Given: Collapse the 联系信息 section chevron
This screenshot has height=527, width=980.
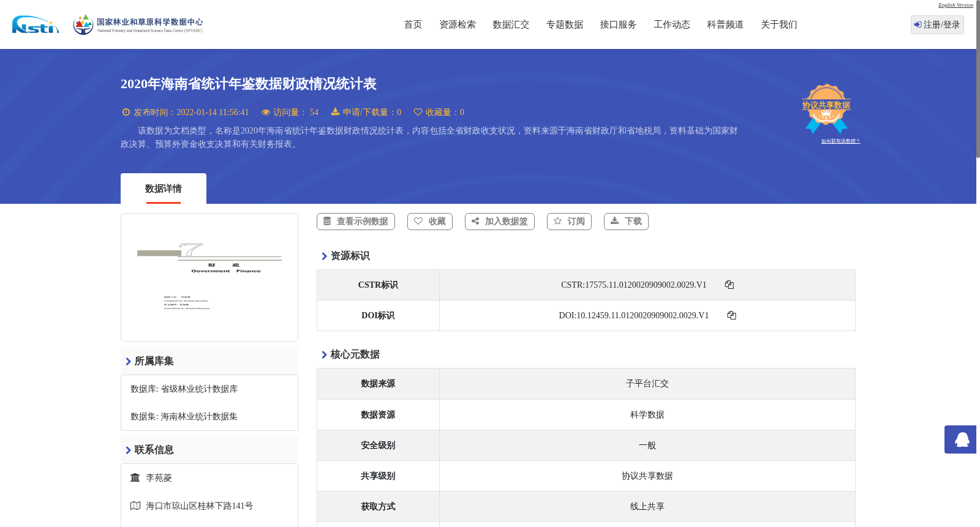Looking at the screenshot, I should click(x=128, y=450).
